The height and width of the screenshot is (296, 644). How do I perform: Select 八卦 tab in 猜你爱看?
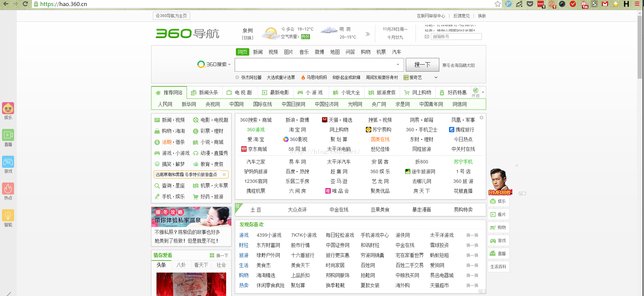point(181,265)
